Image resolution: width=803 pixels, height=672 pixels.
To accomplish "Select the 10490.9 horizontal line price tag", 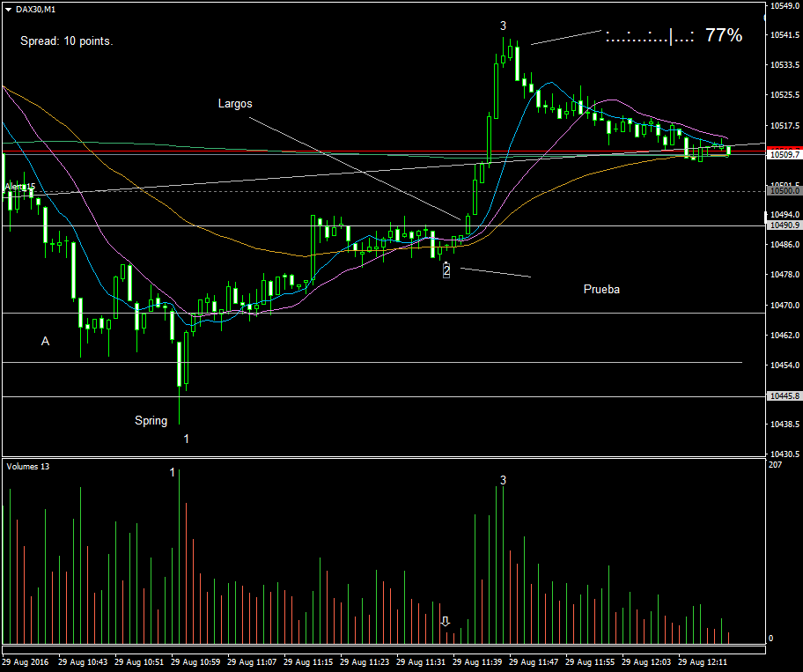I will tap(783, 225).
